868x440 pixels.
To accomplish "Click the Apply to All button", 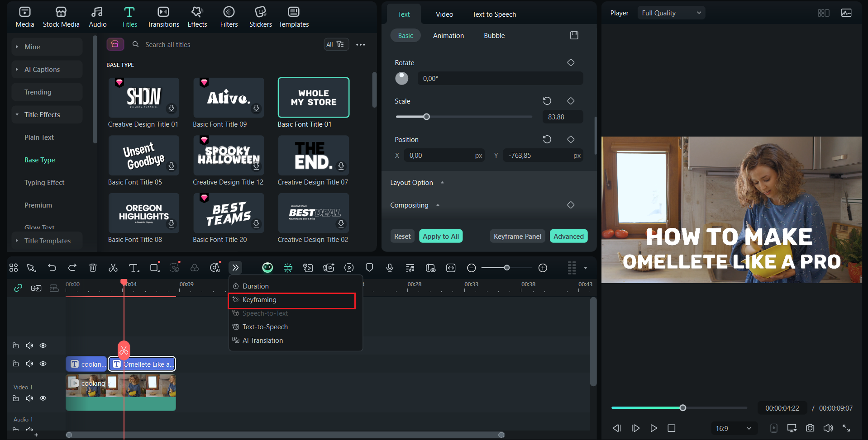I will [440, 236].
